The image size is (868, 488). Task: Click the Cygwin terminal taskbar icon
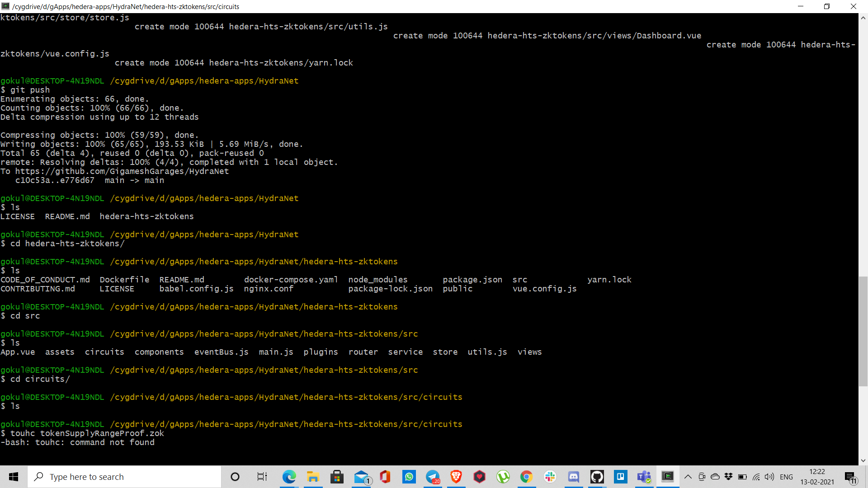click(x=668, y=477)
